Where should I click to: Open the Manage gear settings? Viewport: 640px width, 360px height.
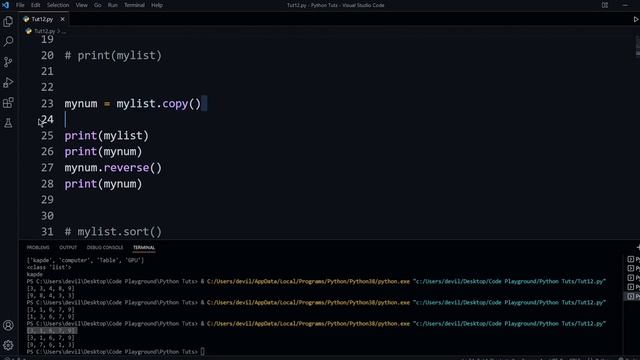coord(8,345)
